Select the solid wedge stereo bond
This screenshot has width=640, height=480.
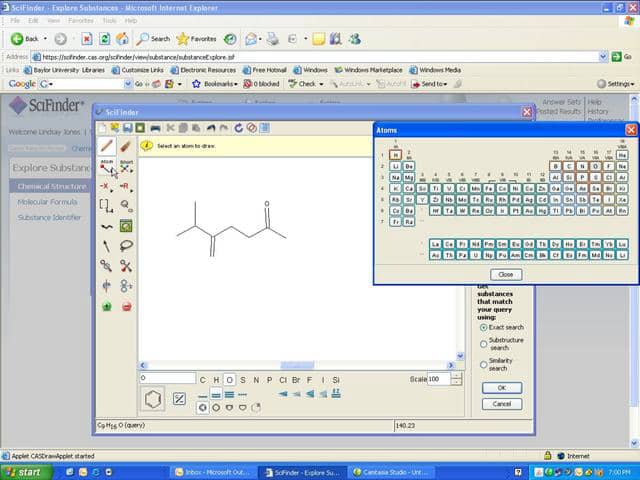click(282, 394)
